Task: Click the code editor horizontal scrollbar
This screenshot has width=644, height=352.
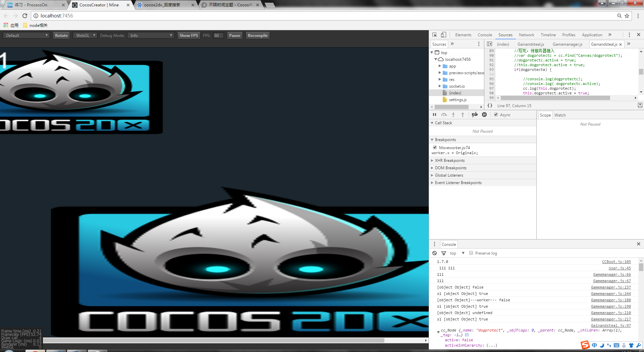Action: click(x=555, y=98)
